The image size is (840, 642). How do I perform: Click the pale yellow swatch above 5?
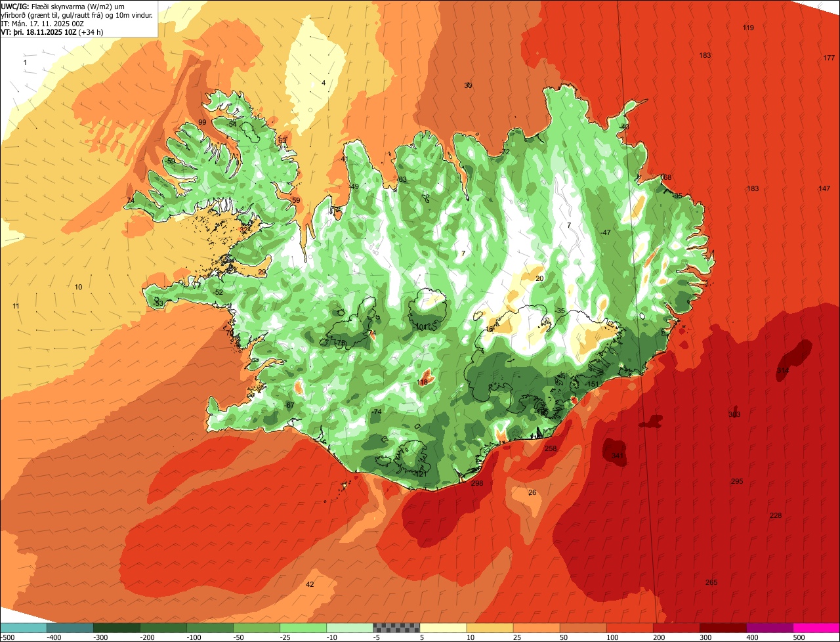pyautogui.click(x=443, y=628)
